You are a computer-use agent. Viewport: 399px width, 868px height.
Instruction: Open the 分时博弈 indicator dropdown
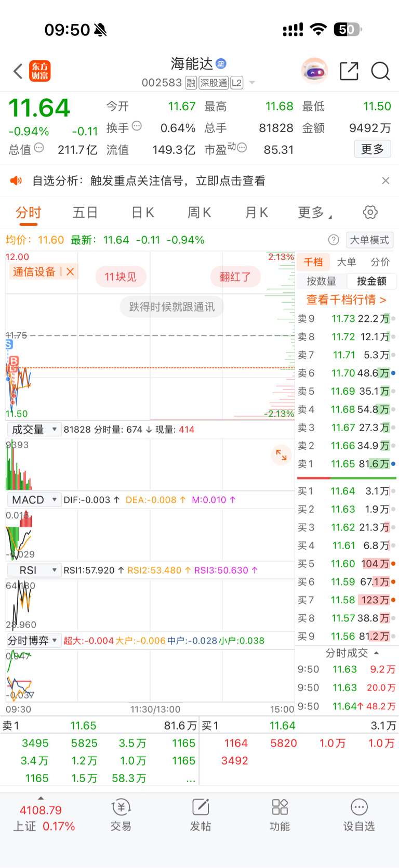click(x=34, y=641)
